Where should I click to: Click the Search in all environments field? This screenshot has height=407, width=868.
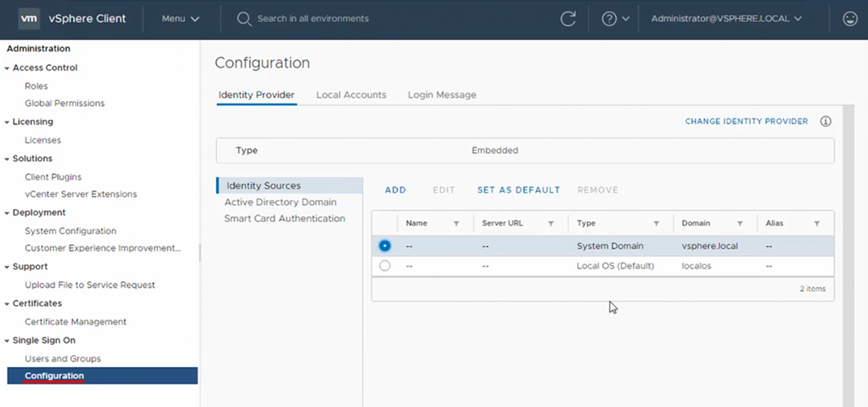(x=313, y=19)
